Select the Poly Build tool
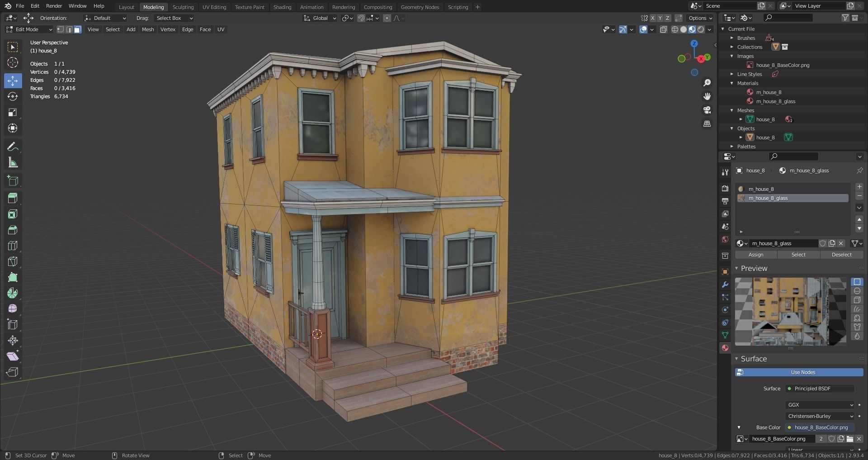This screenshot has width=868, height=460. point(13,277)
